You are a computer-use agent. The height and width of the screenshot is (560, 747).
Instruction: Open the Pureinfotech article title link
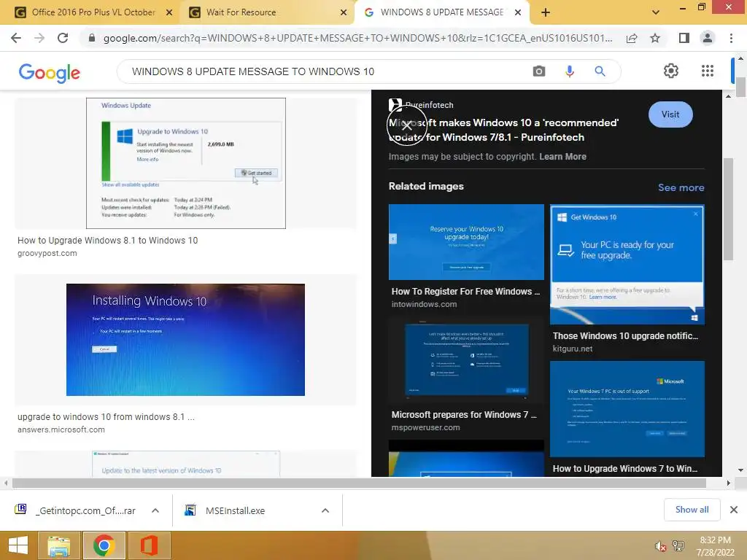pos(503,130)
